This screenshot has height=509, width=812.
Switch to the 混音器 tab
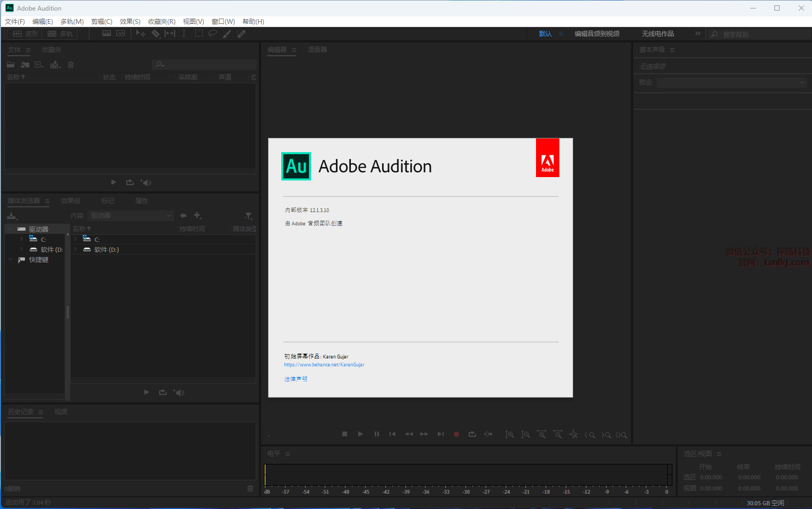click(x=317, y=50)
